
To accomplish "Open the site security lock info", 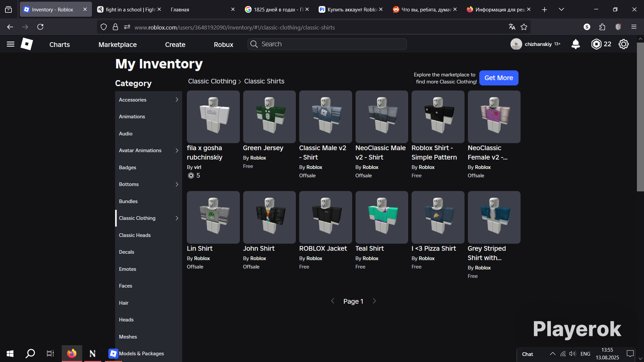I will (x=115, y=27).
